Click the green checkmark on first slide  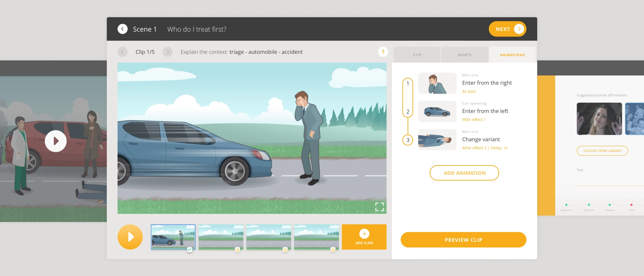point(190,250)
